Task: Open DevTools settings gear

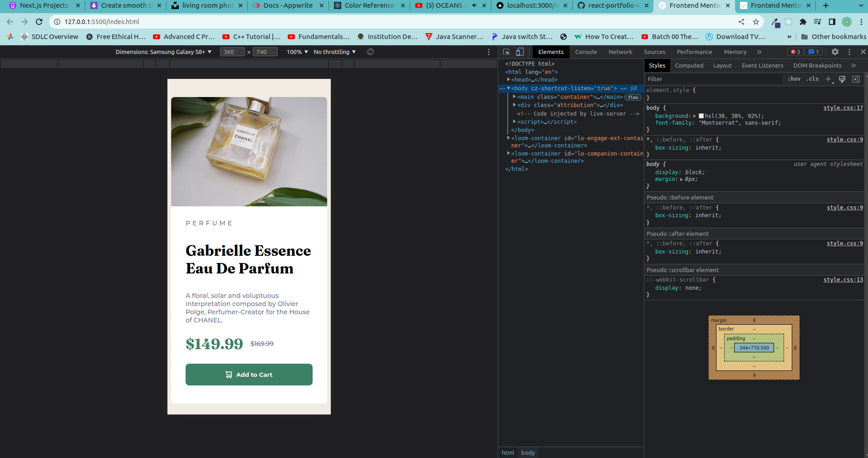Action: 835,52
